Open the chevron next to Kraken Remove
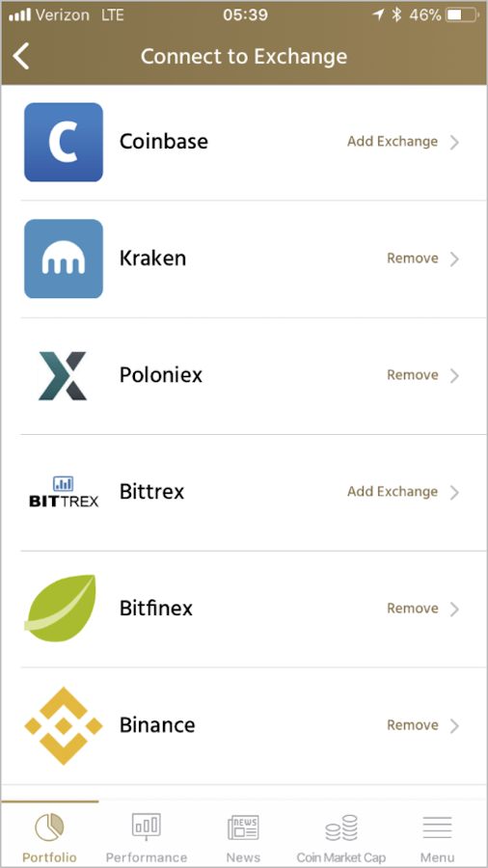 click(x=454, y=258)
